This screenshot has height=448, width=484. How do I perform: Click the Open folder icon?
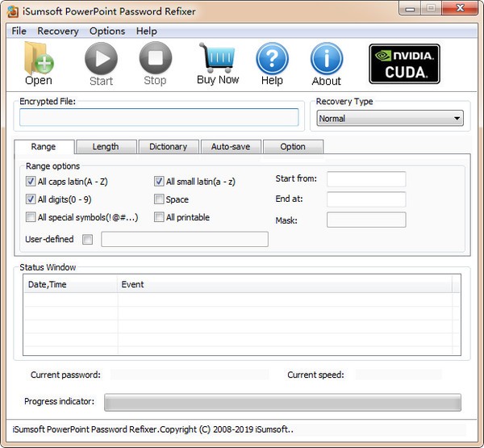coord(38,58)
